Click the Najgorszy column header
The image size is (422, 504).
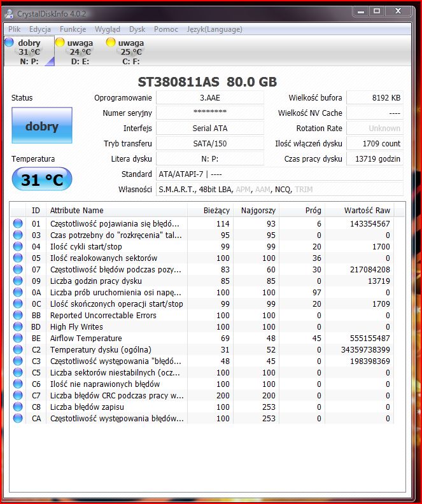tap(256, 210)
